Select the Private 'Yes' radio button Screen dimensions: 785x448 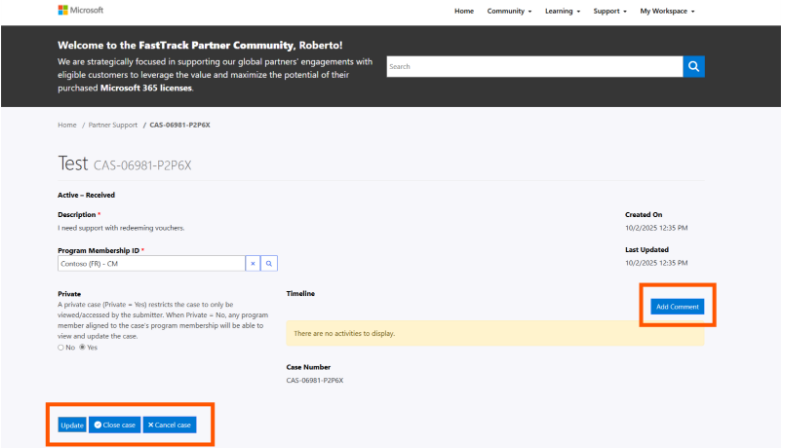click(82, 347)
